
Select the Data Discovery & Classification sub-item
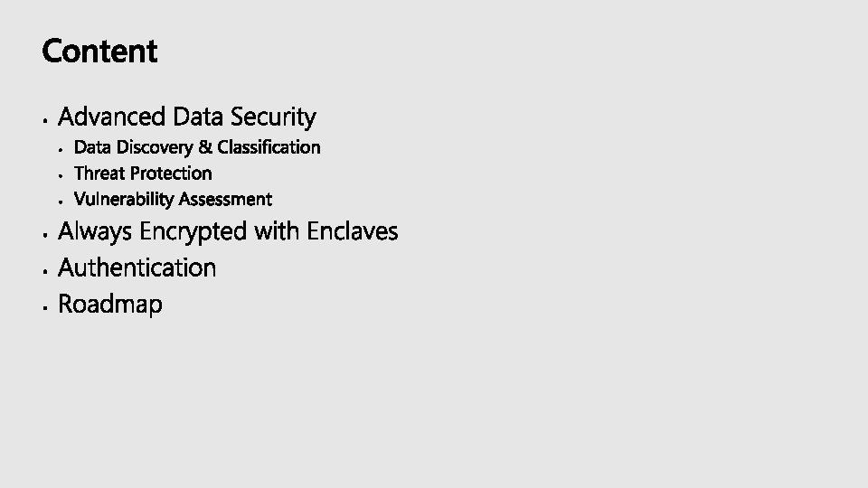coord(197,147)
